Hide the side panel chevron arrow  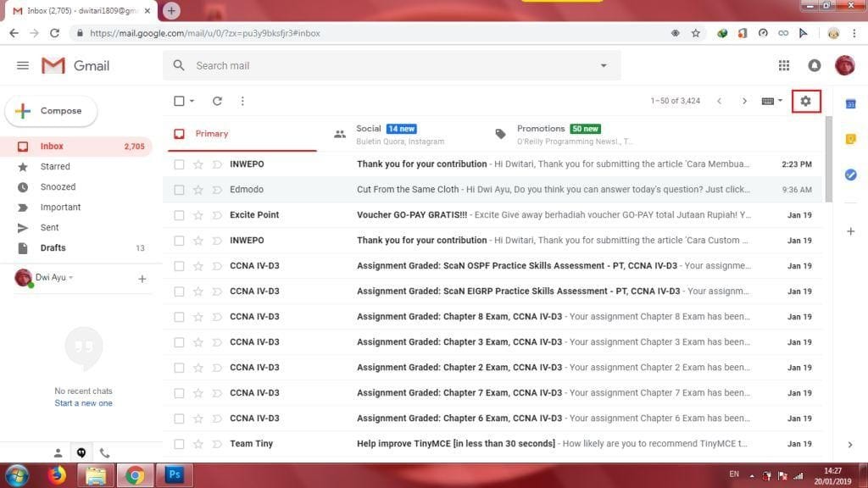pos(850,445)
